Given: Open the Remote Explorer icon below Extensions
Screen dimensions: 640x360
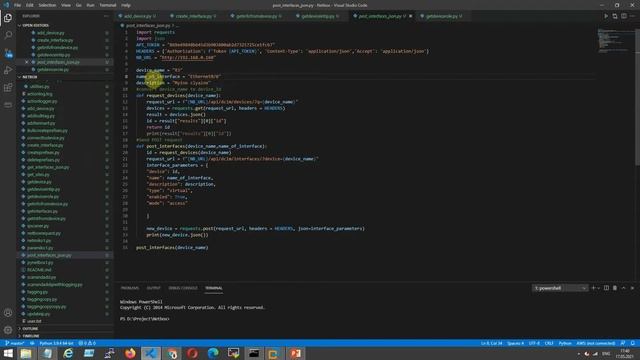Looking at the screenshot, I should (8, 105).
